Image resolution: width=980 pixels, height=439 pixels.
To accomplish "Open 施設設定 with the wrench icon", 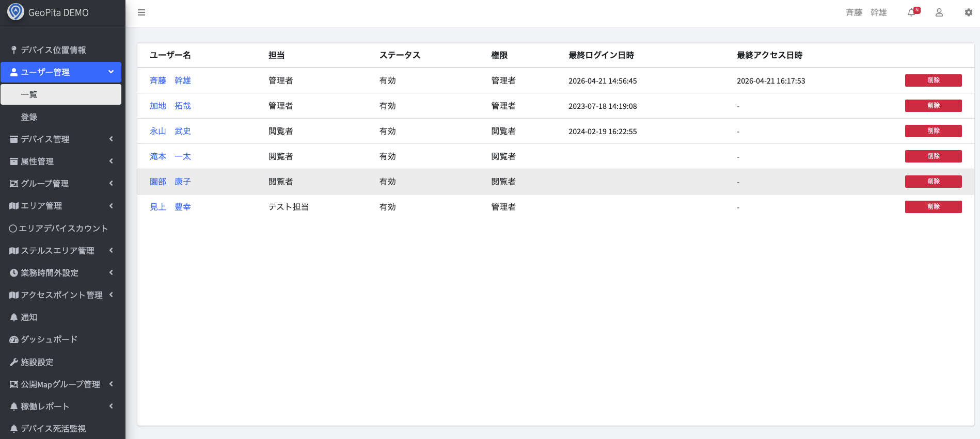I will (x=37, y=362).
